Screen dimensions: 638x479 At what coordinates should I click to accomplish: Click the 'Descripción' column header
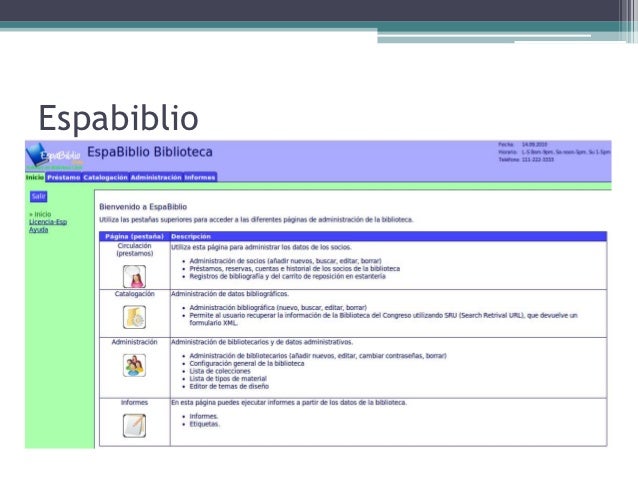pyautogui.click(x=191, y=236)
